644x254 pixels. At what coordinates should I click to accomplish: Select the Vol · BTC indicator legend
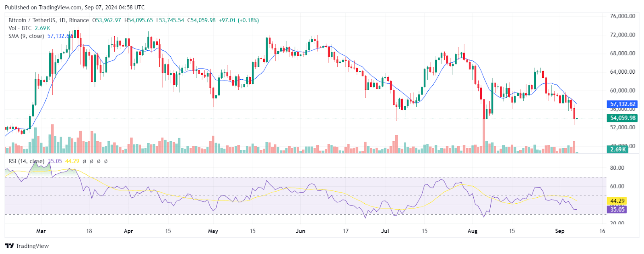coord(20,28)
